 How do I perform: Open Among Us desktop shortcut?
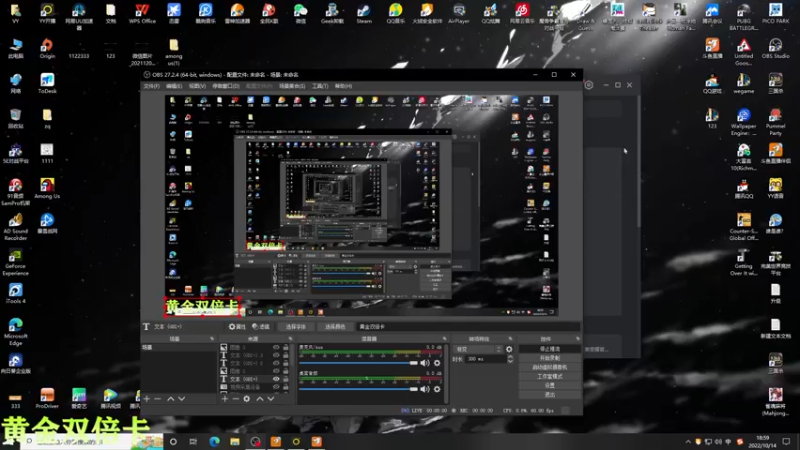(47, 188)
